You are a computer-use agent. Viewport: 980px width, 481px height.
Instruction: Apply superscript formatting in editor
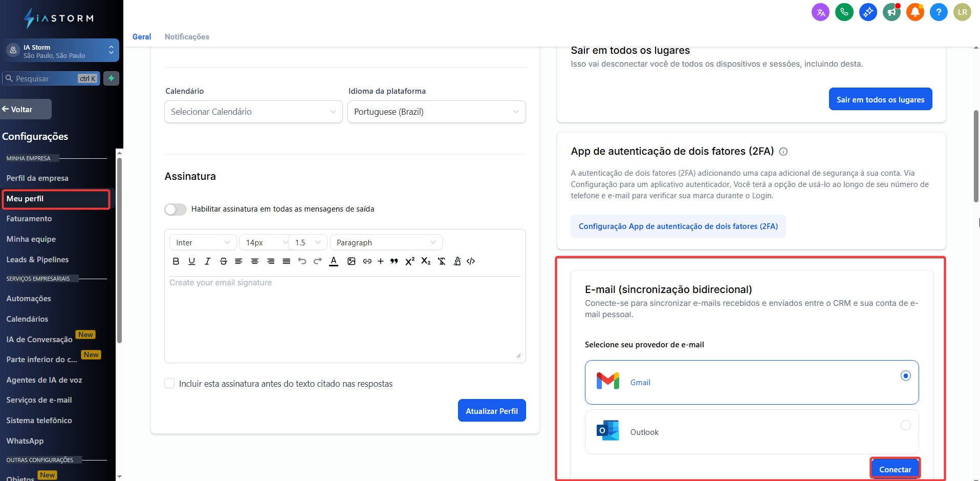[409, 261]
